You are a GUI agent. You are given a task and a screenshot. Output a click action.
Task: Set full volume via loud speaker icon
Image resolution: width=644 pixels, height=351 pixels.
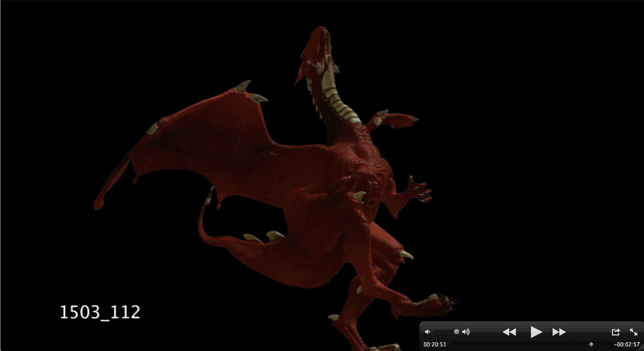(466, 332)
